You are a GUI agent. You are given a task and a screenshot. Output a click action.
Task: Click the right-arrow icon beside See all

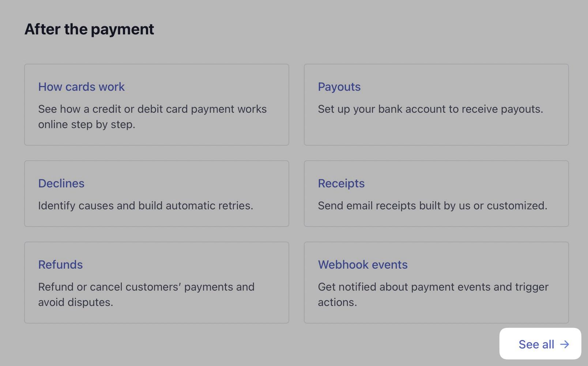point(565,344)
